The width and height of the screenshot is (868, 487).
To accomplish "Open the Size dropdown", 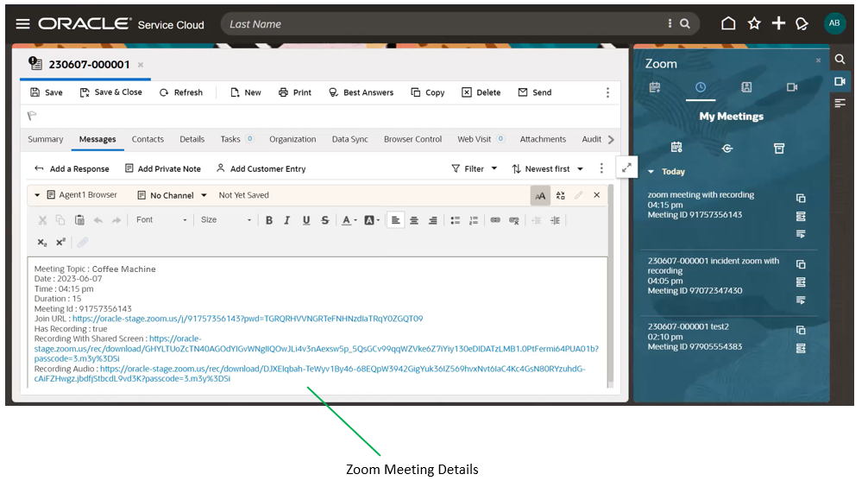I will [x=226, y=220].
